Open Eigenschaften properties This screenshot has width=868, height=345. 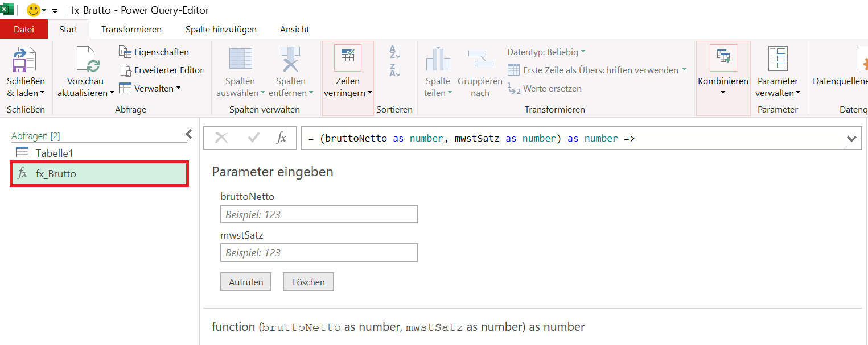pyautogui.click(x=154, y=52)
